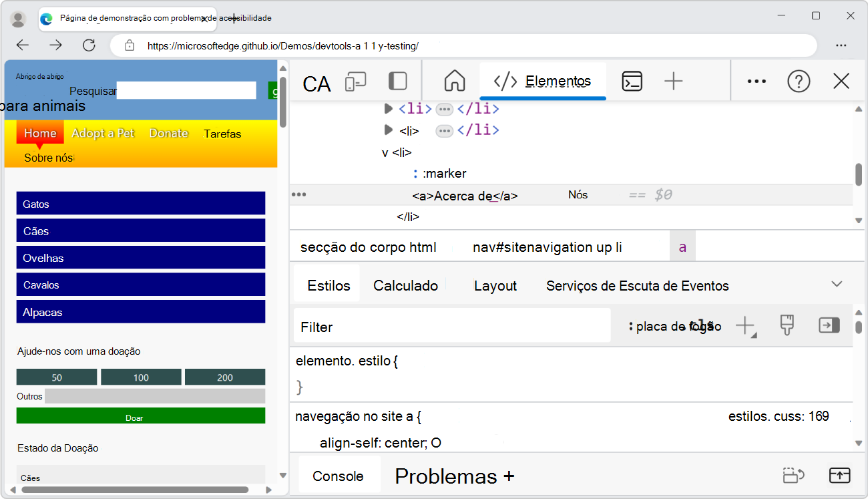Click the styles Filter input field
The image size is (868, 499).
(x=452, y=325)
